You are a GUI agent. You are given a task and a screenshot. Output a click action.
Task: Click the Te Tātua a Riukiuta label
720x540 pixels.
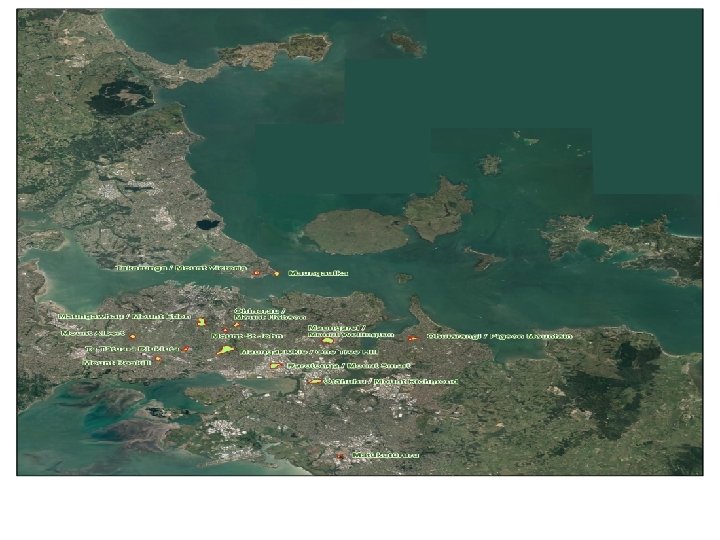pos(132,349)
